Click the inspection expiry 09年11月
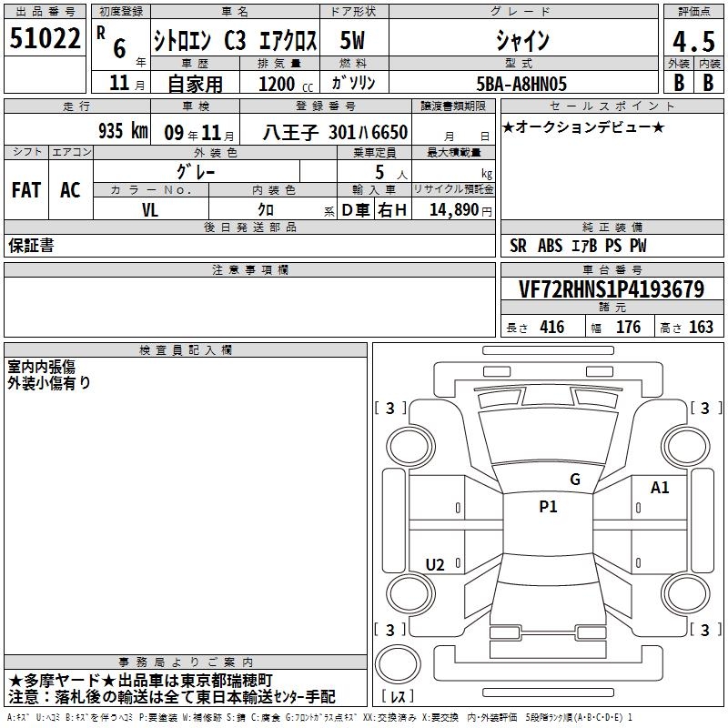 tap(199, 133)
